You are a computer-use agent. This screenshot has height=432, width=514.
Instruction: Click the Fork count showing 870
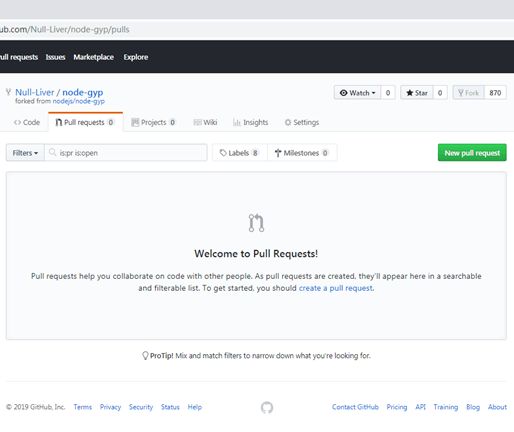pyautogui.click(x=495, y=93)
